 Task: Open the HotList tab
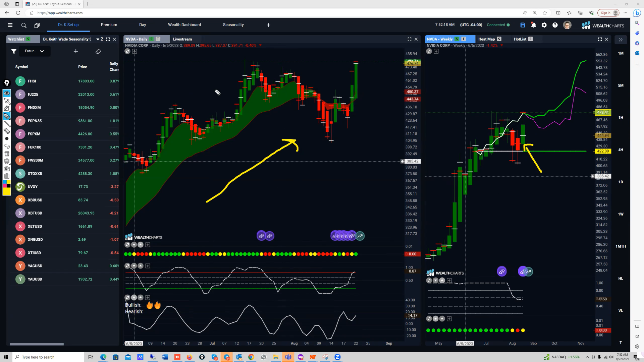[x=520, y=39]
